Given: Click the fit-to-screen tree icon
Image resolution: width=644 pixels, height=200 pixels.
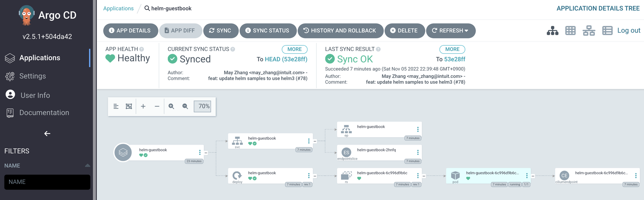Looking at the screenshot, I should (129, 106).
